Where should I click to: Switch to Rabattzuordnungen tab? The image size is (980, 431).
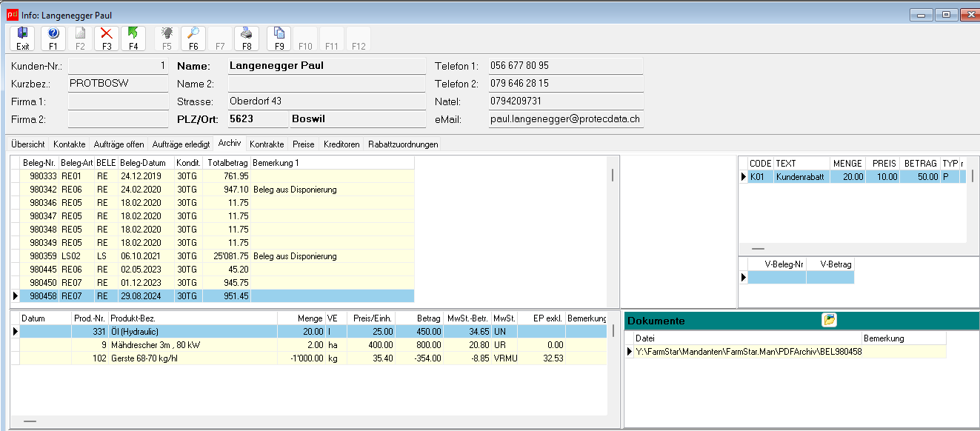pos(403,144)
